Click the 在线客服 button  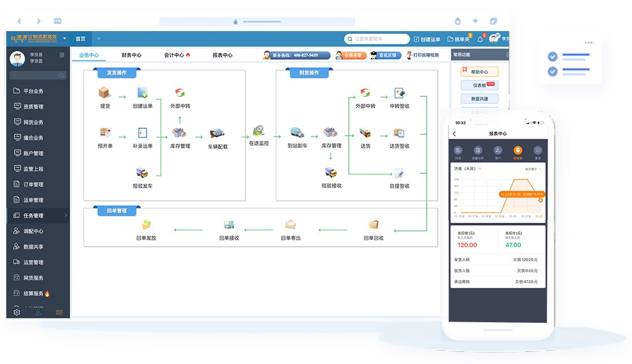pyautogui.click(x=350, y=55)
